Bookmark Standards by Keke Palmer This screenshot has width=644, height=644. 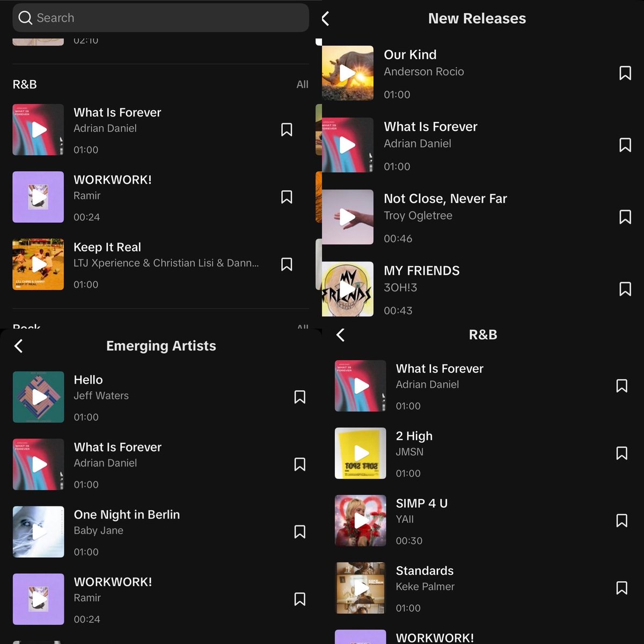[x=622, y=588]
